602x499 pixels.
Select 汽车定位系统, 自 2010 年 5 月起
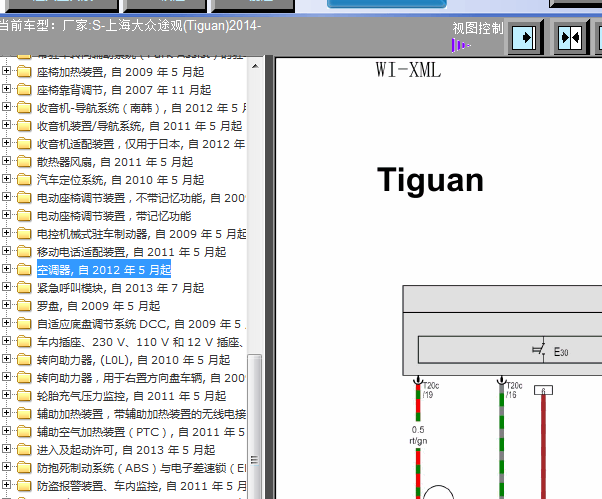coord(120,180)
